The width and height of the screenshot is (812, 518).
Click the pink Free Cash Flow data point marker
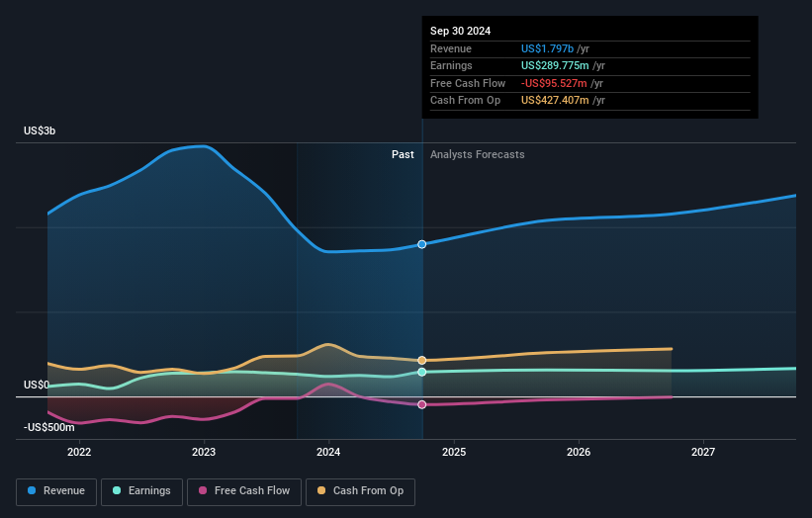(x=422, y=404)
